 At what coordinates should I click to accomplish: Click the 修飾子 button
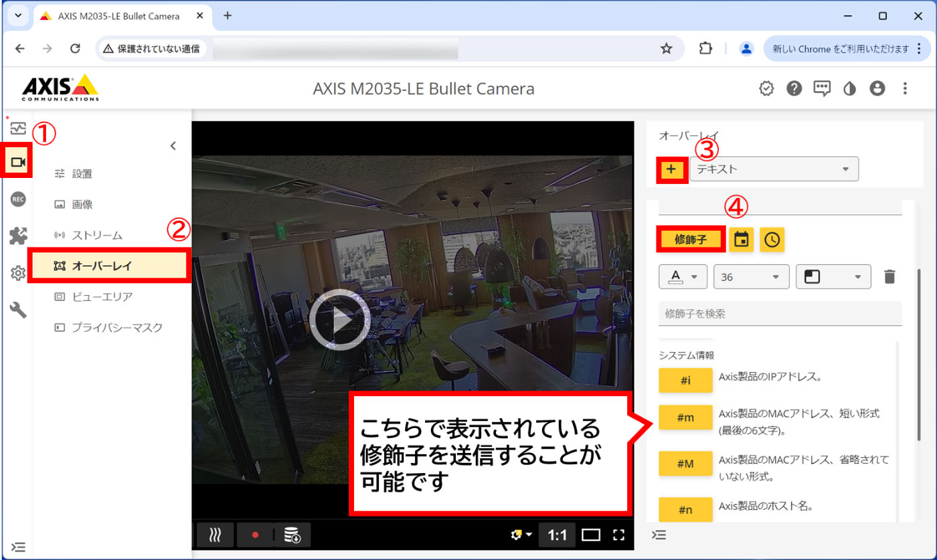click(x=691, y=240)
